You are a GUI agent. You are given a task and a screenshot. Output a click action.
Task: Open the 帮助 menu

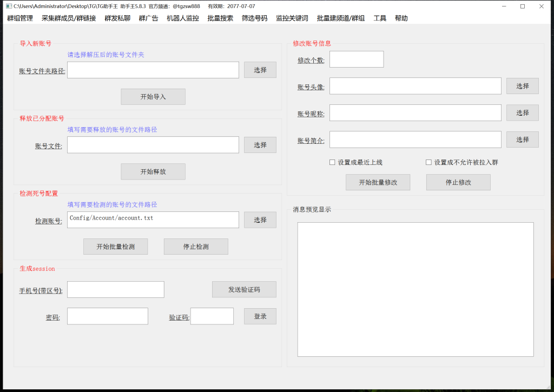coord(401,18)
